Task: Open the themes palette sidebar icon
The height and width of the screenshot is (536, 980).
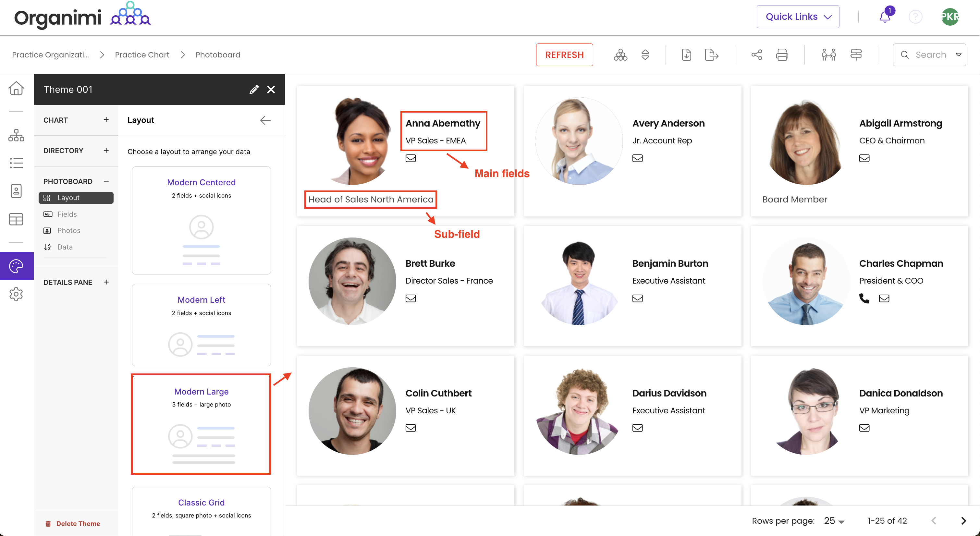Action: tap(16, 266)
